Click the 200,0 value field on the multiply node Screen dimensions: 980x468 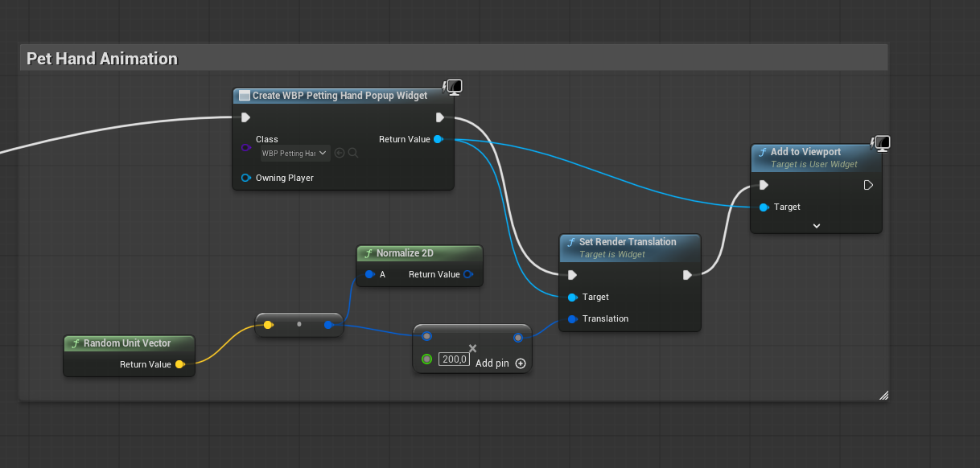454,359
